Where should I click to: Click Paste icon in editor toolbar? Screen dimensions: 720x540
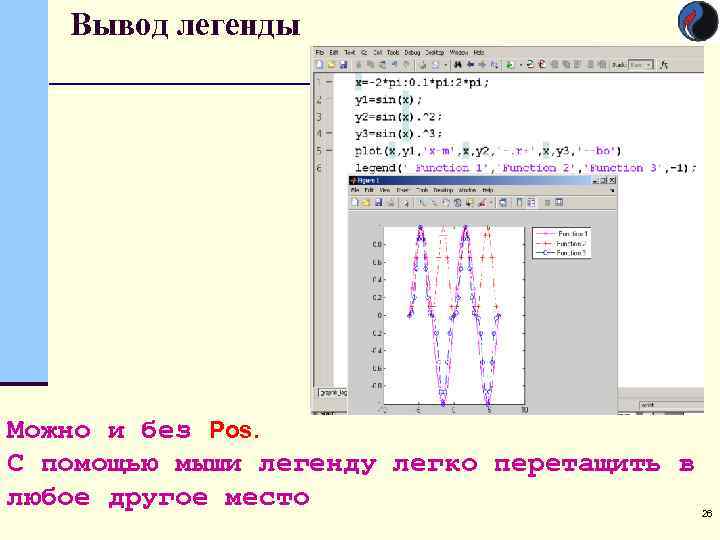[382, 65]
